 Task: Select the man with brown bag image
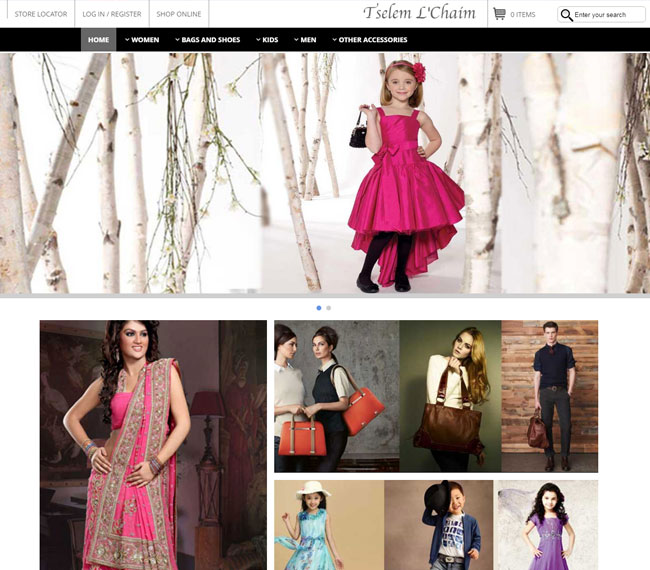tap(549, 396)
